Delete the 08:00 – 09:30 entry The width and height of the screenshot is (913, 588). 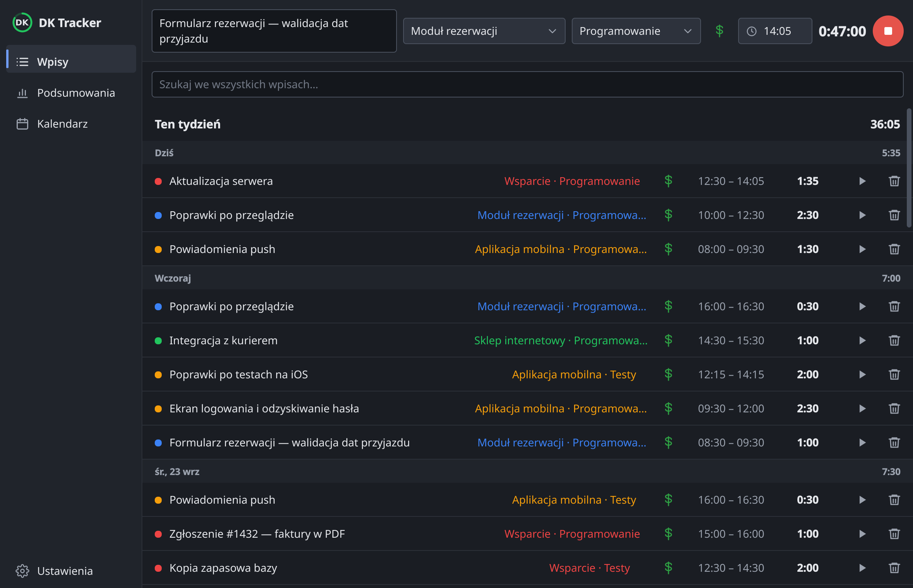tap(894, 249)
